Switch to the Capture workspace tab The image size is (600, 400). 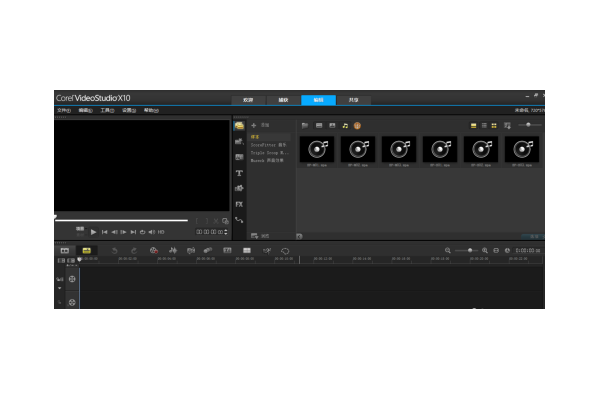pos(283,100)
